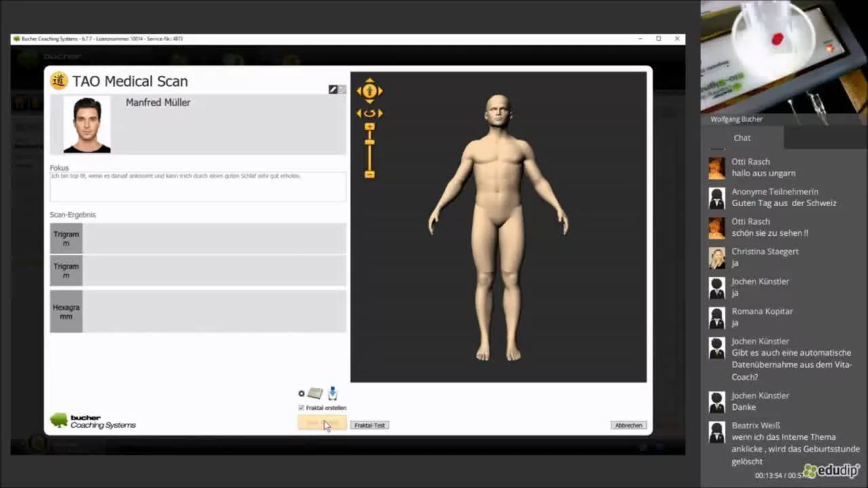The width and height of the screenshot is (868, 488).
Task: Rotate the body model left
Action: tap(359, 114)
